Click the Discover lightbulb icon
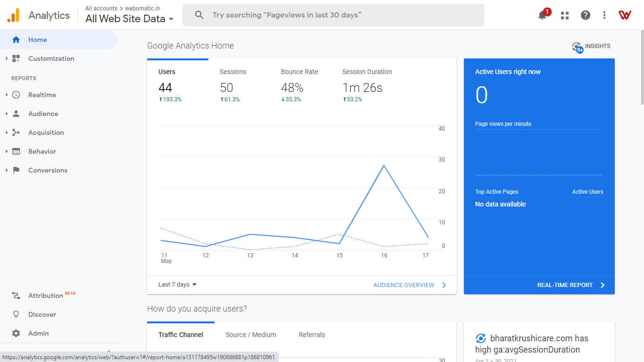The width and height of the screenshot is (644, 362). 16,314
